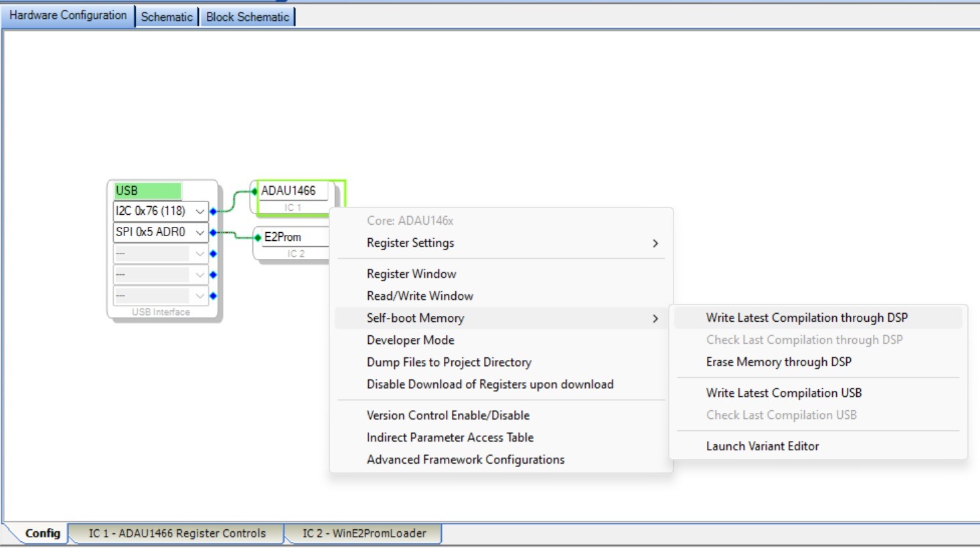The width and height of the screenshot is (980, 548).
Task: Open Register Window from context menu
Action: point(501,274)
